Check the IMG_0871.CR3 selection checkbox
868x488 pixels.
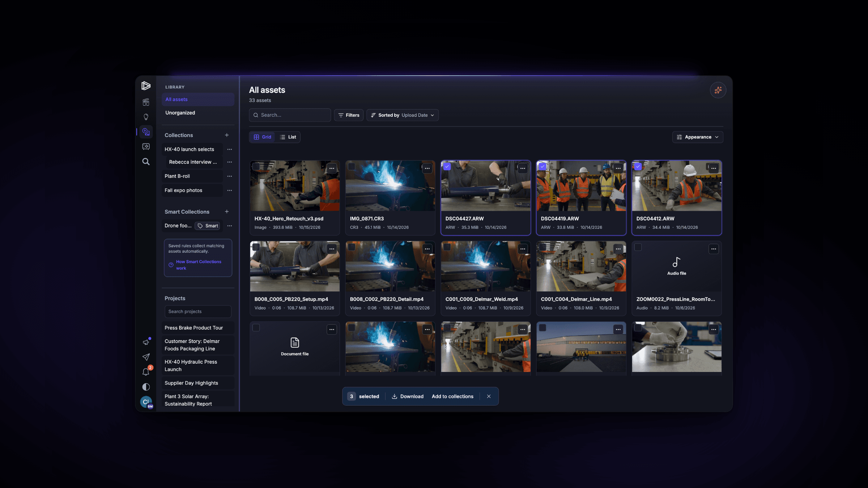pyautogui.click(x=352, y=167)
